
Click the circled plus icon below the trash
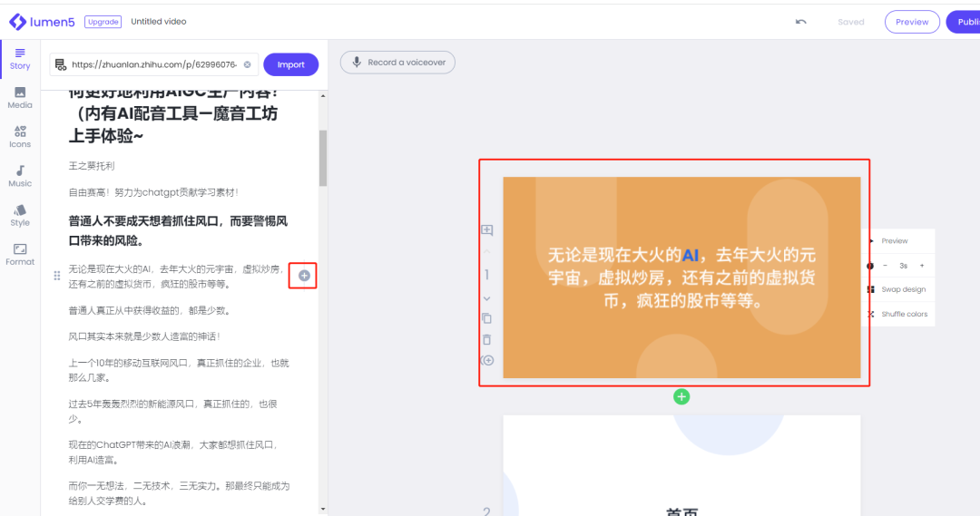pos(487,360)
